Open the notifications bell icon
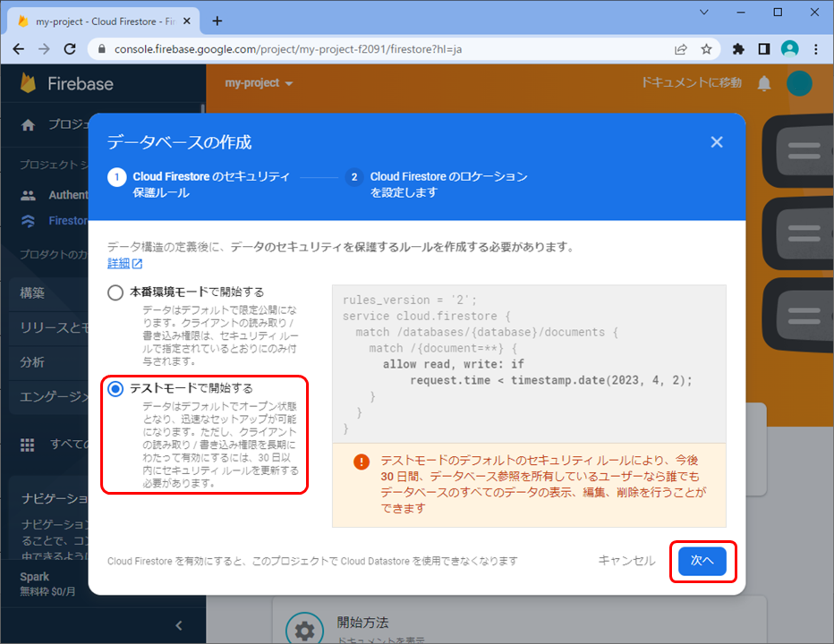Image resolution: width=834 pixels, height=644 pixels. [764, 84]
